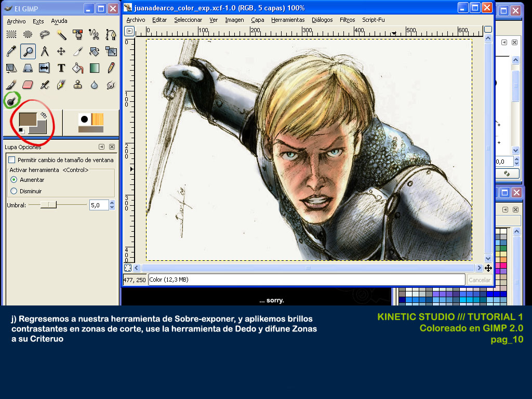Toggle zoom-on-resize button at canvas top right

click(x=488, y=30)
